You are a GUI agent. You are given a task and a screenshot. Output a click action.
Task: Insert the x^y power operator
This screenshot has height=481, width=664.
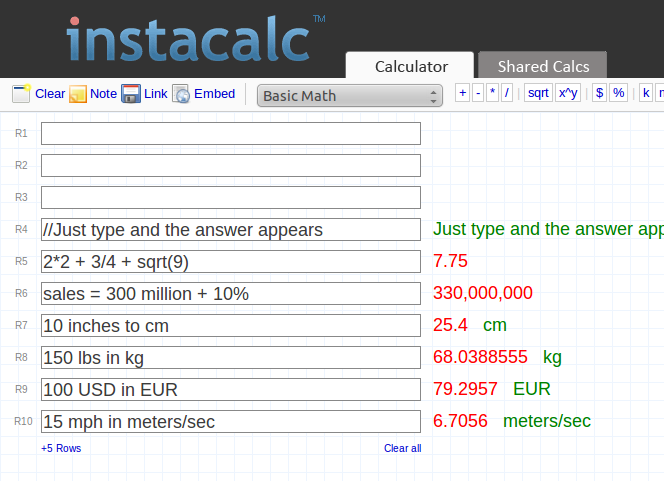[x=568, y=93]
